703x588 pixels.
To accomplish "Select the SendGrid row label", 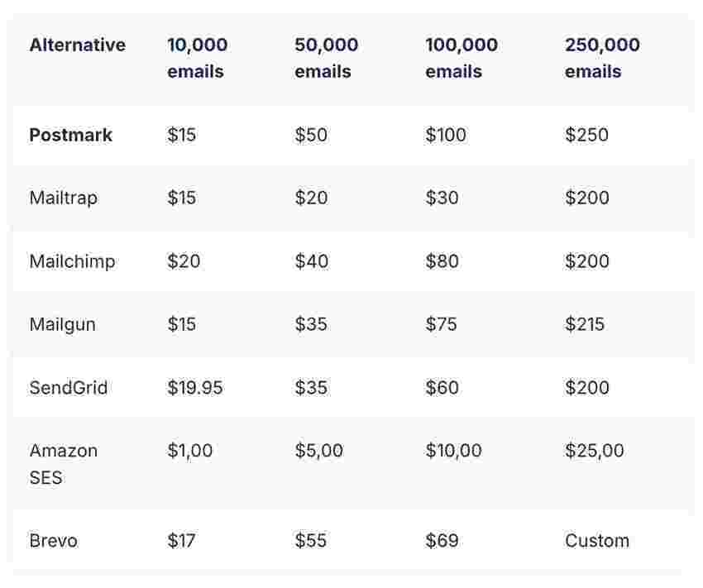I will 68,388.
